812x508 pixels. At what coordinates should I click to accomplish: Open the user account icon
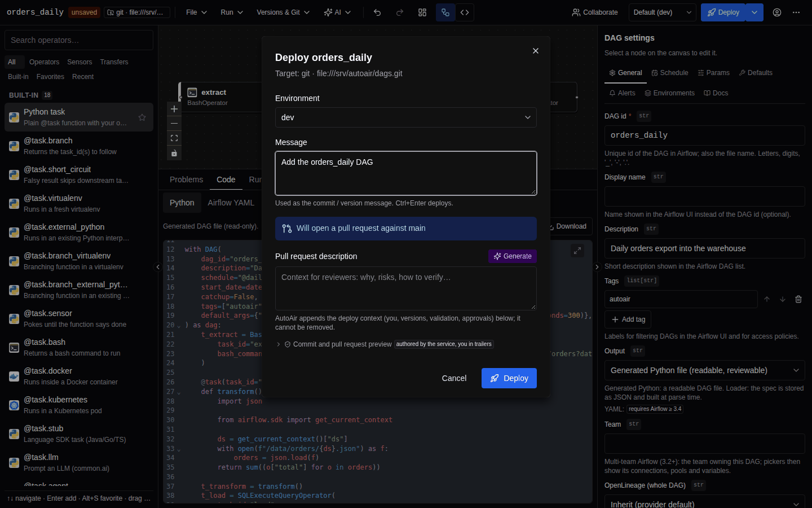[777, 12]
